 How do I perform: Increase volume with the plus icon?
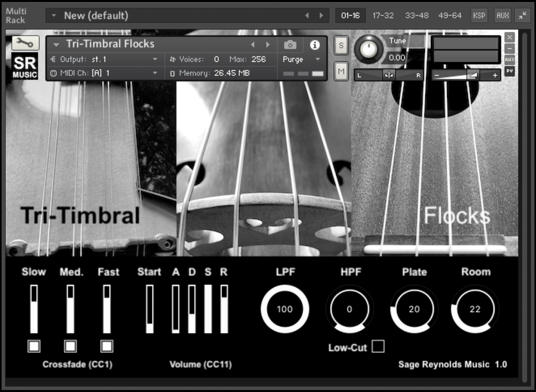(x=495, y=75)
